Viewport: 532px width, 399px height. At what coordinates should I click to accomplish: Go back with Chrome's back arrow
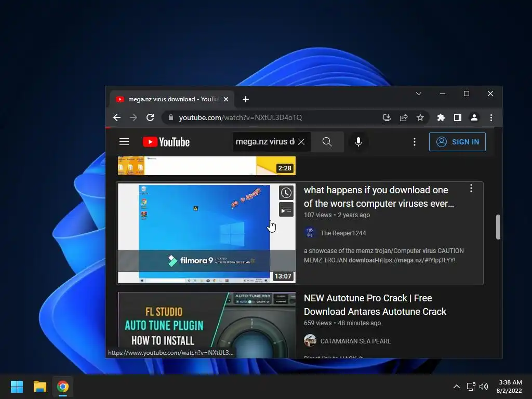[x=117, y=117]
